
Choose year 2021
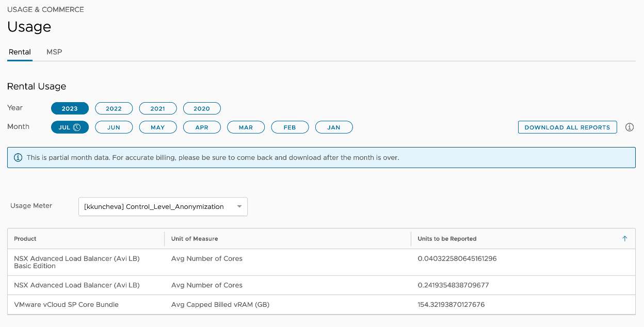(157, 108)
